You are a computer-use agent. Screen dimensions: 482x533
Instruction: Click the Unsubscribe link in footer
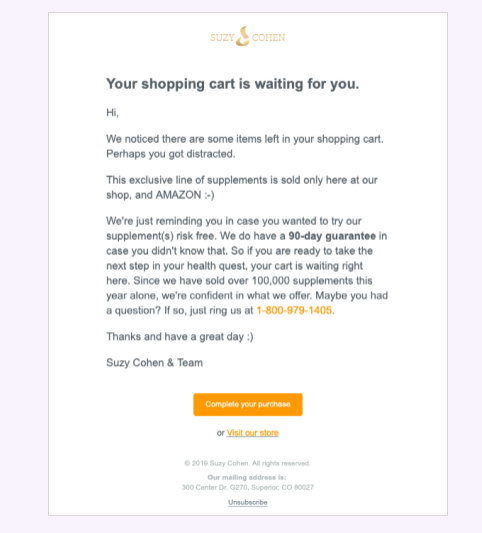248,502
